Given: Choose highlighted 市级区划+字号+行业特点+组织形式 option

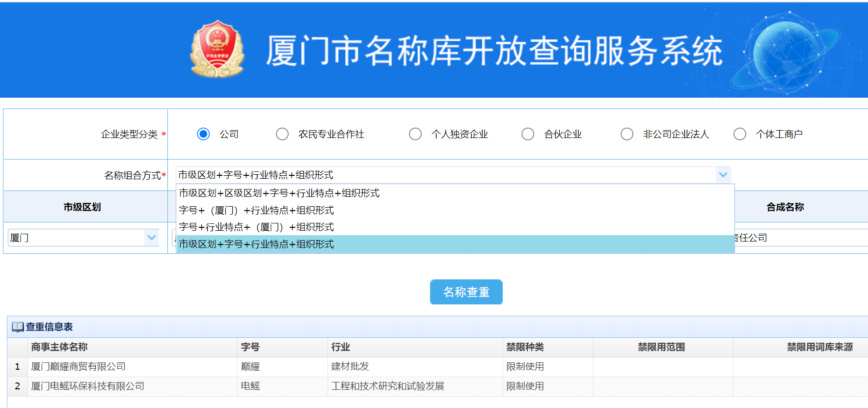Looking at the screenshot, I should pos(455,244).
